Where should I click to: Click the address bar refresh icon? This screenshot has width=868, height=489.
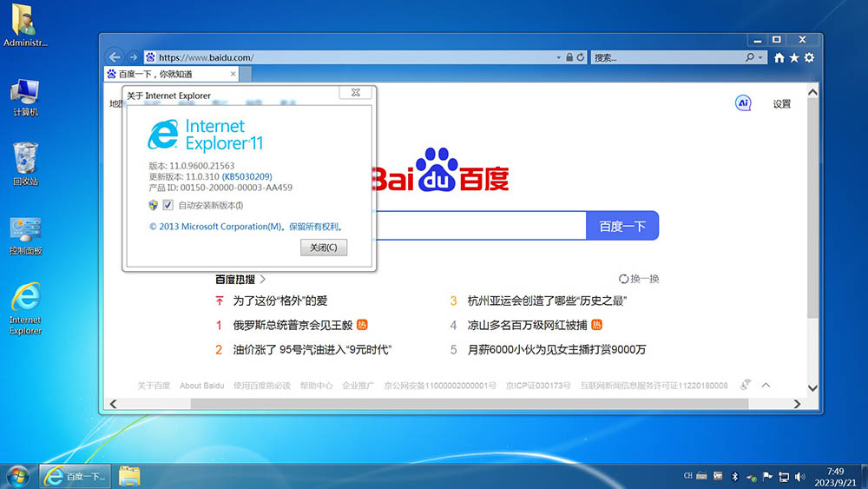(581, 57)
